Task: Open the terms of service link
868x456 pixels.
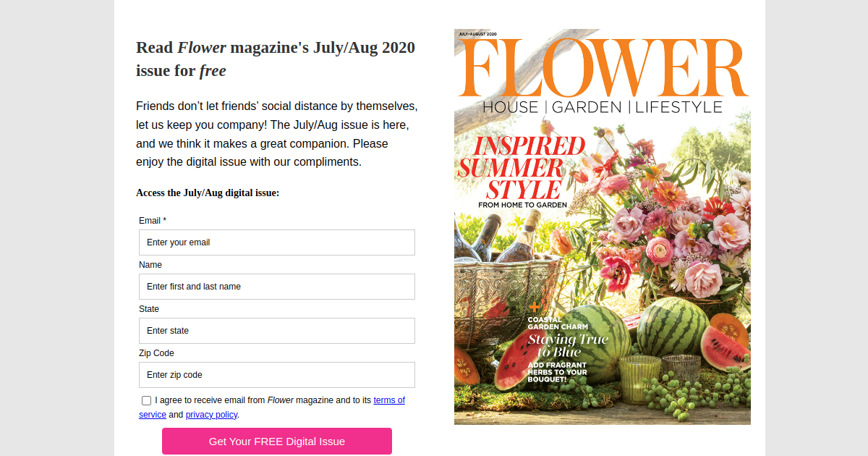Action: [388, 400]
